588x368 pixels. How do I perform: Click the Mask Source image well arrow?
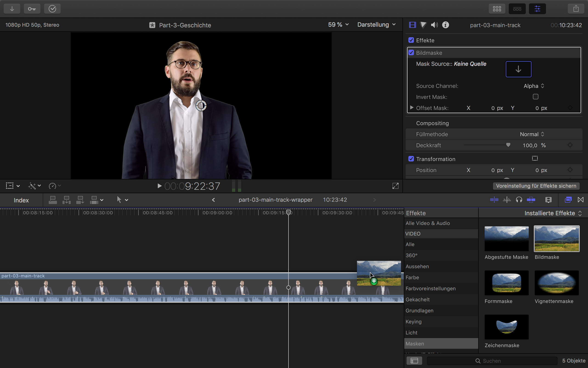(x=518, y=69)
